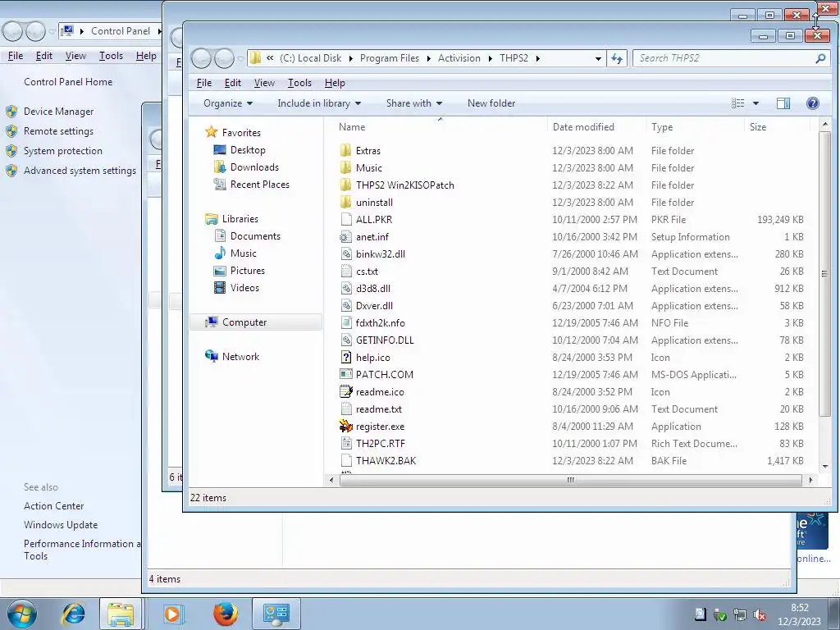The width and height of the screenshot is (840, 630).
Task: Select the cs.txt document icon
Action: (346, 271)
